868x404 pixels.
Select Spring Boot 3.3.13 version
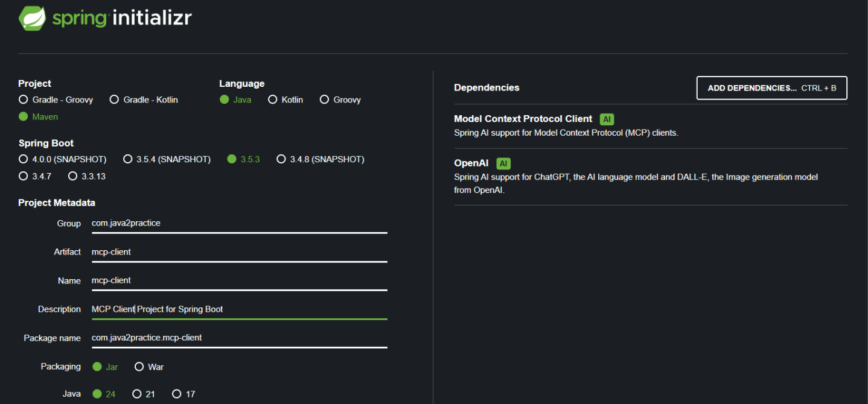tap(73, 176)
